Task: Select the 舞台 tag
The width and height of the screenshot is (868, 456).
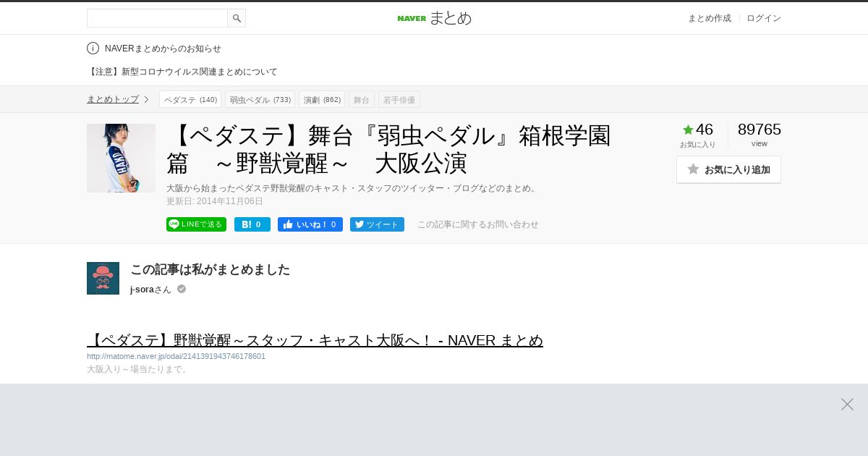Action: click(x=362, y=99)
